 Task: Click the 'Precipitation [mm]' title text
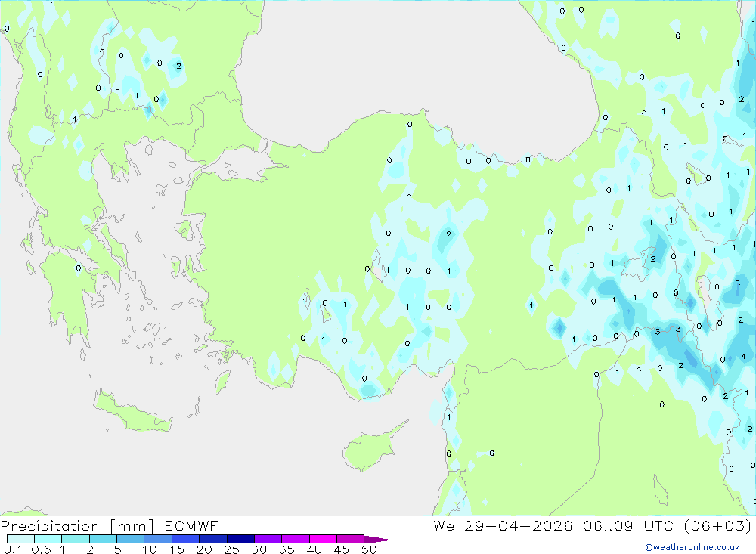tap(77, 526)
